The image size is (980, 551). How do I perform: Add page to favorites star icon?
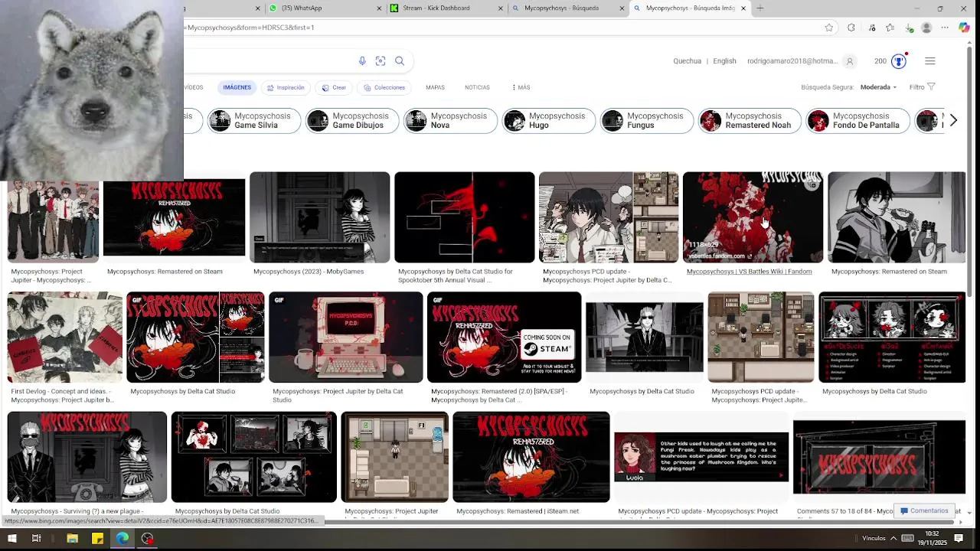(x=829, y=28)
